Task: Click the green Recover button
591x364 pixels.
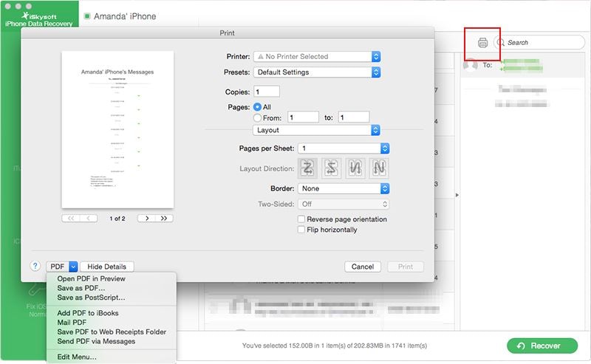Action: pyautogui.click(x=542, y=346)
